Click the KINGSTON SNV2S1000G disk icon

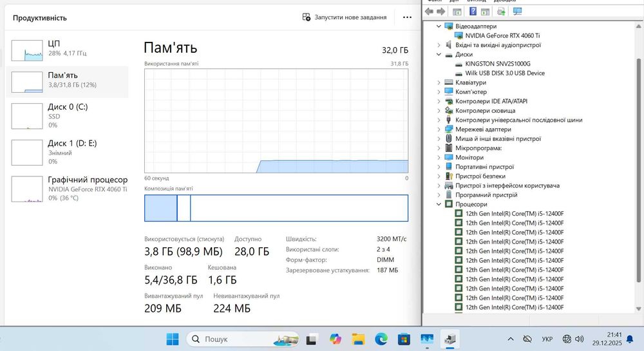pyautogui.click(x=459, y=64)
